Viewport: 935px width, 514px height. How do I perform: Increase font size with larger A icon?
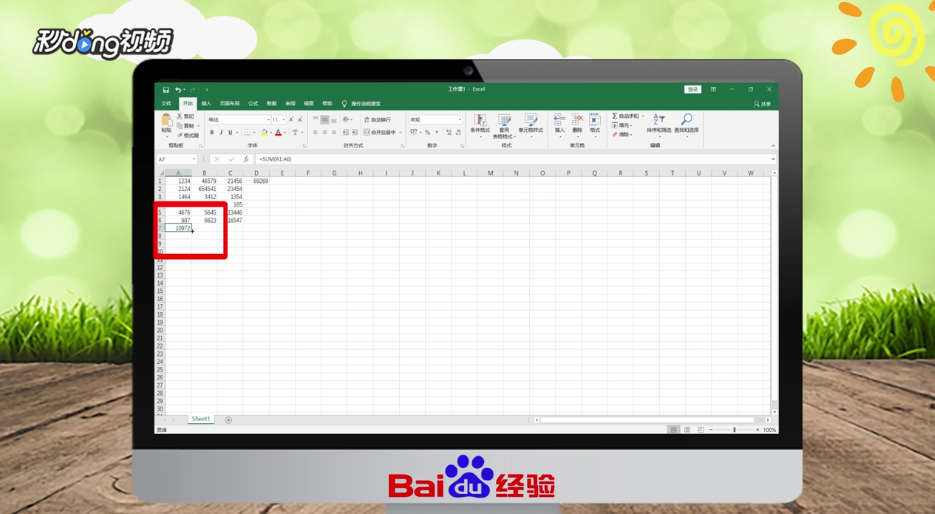click(x=292, y=120)
